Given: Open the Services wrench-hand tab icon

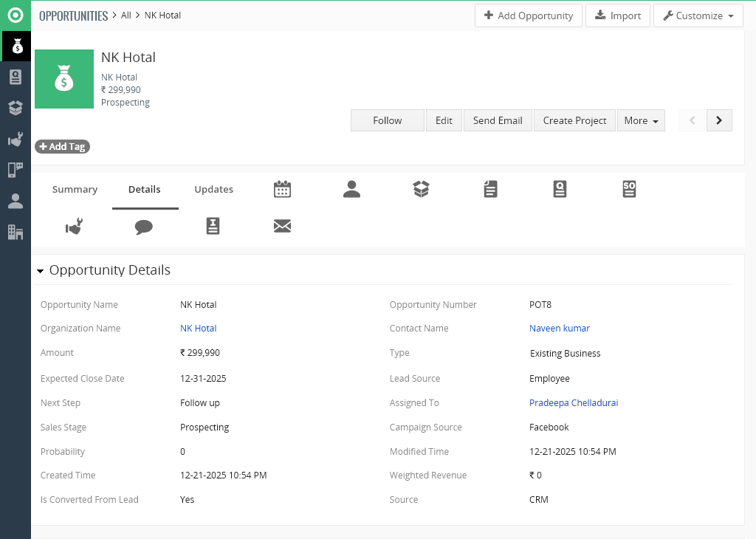Looking at the screenshot, I should [x=75, y=226].
